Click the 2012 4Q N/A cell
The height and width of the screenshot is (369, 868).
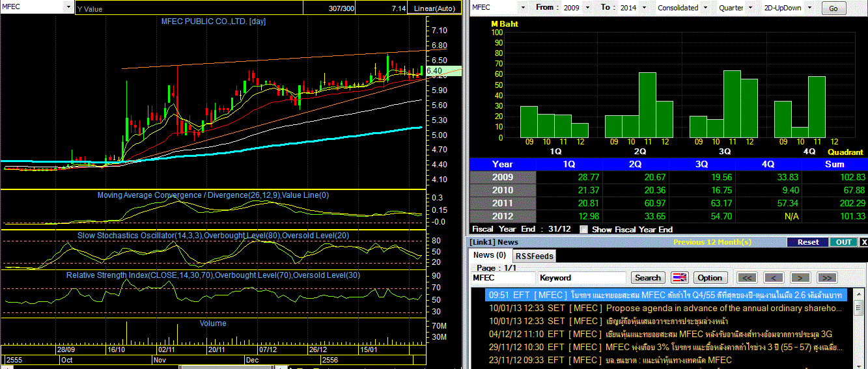click(791, 216)
